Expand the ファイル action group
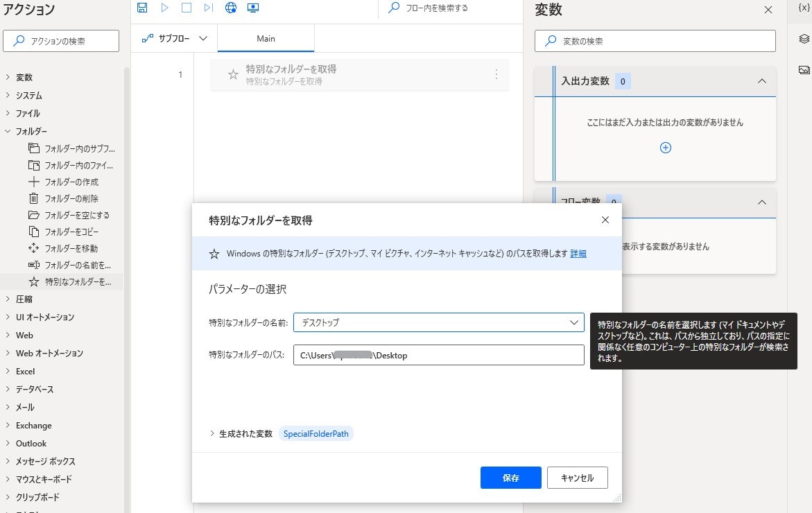Screen dimensions: 812x513 (8, 114)
